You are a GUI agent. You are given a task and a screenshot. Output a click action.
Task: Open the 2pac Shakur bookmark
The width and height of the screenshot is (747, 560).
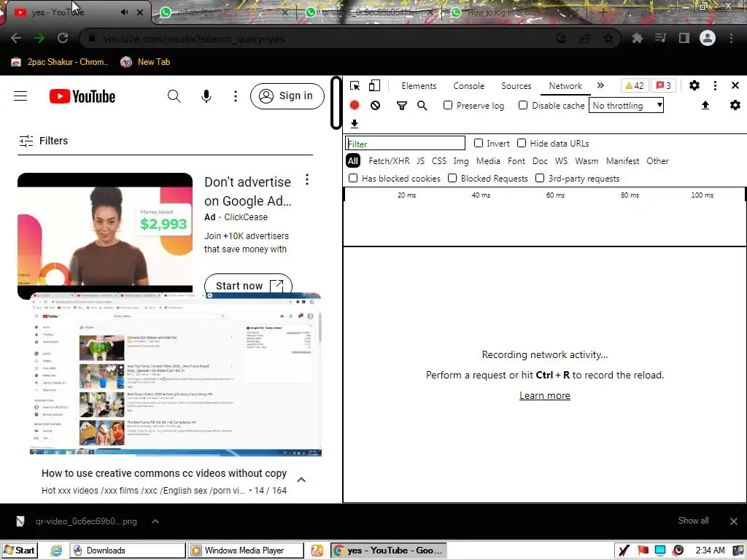(x=60, y=62)
